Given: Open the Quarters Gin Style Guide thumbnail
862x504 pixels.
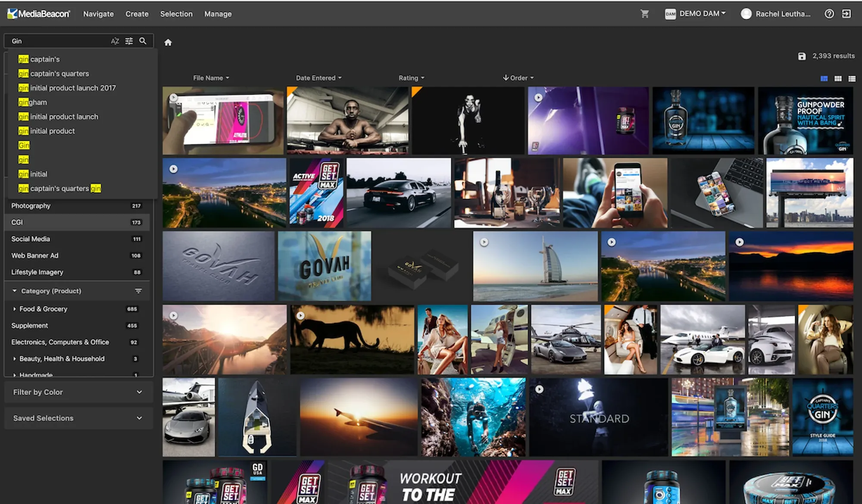Looking at the screenshot, I should (x=822, y=417).
